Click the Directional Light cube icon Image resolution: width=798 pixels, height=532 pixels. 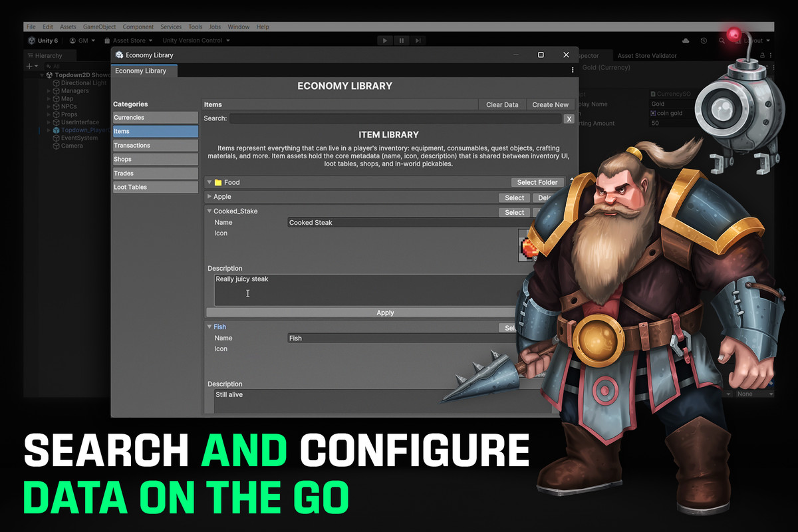(57, 83)
